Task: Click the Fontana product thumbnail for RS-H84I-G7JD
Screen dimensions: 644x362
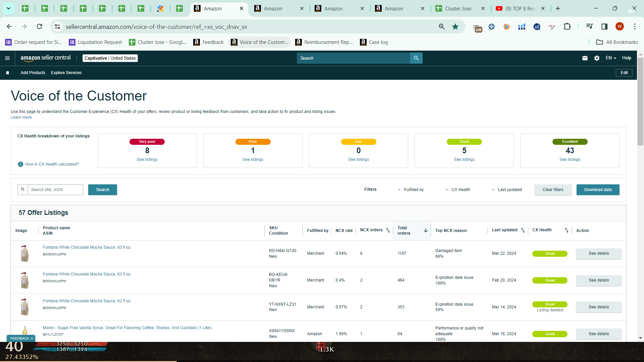Action: point(24,254)
